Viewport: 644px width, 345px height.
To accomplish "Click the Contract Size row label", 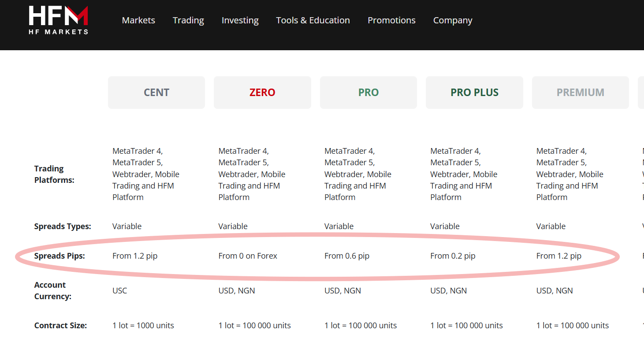I will point(60,326).
